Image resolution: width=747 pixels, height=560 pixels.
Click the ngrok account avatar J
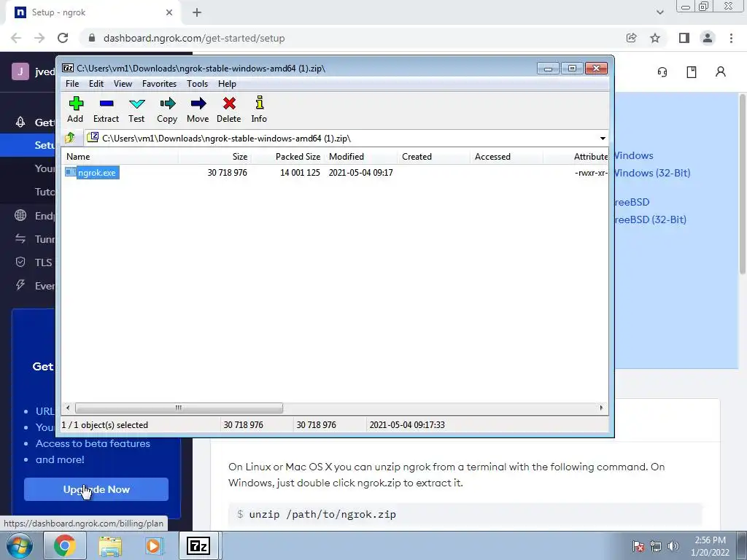pyautogui.click(x=20, y=71)
